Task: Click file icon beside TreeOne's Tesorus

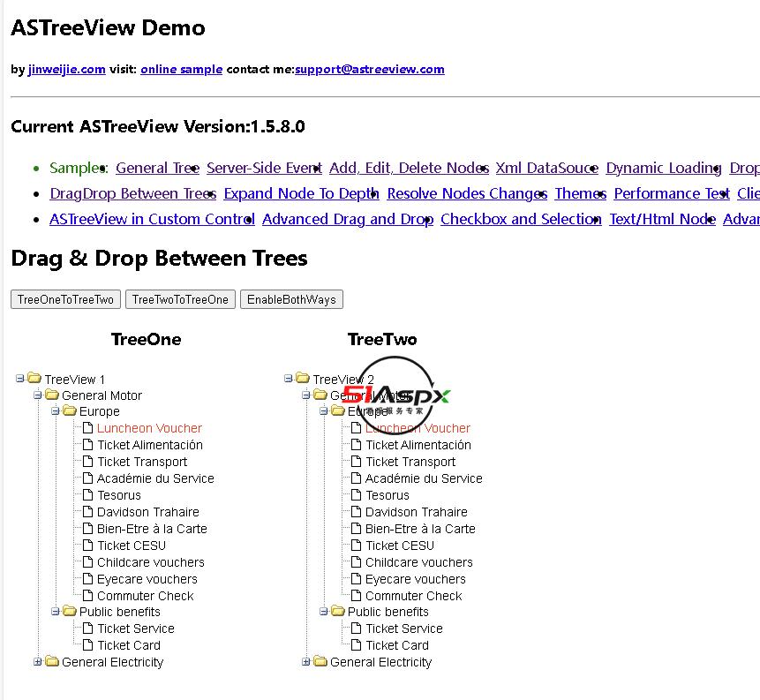Action: coord(87,494)
